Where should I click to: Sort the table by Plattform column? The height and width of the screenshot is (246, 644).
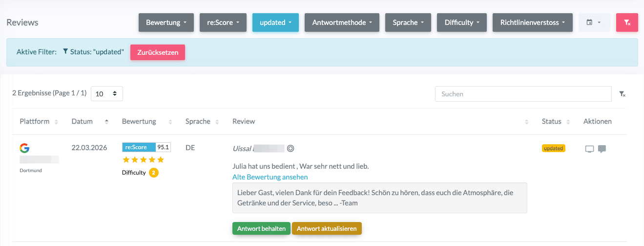pyautogui.click(x=56, y=122)
